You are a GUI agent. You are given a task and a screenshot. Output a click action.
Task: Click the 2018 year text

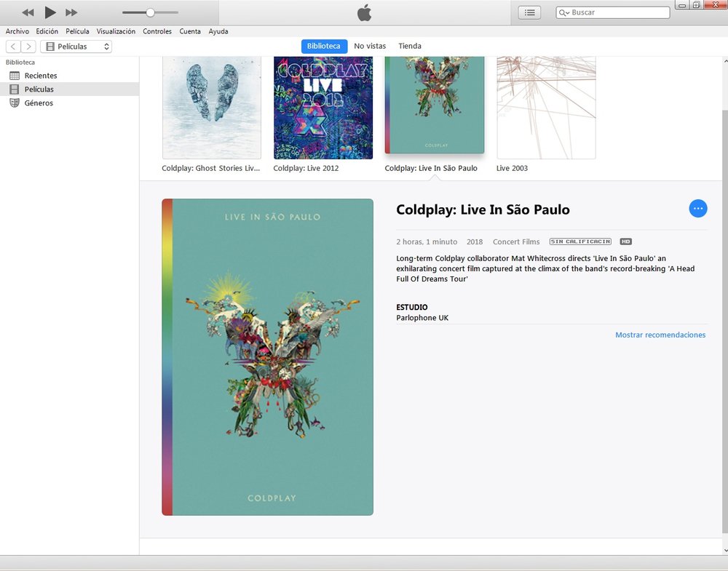point(475,241)
